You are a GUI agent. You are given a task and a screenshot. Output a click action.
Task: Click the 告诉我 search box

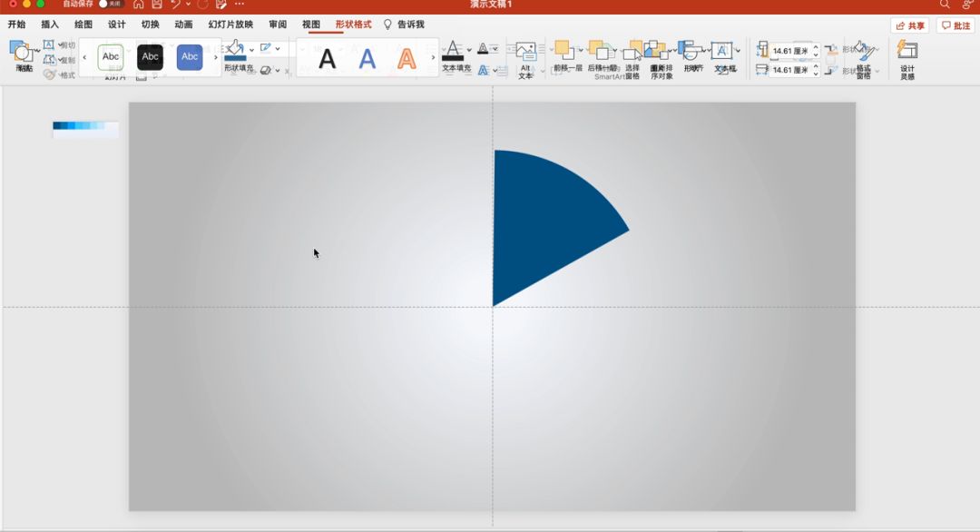click(x=405, y=25)
